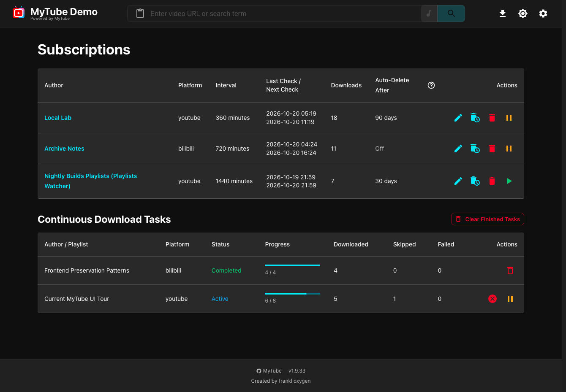Delete the Frontend Preservation Patterns task

point(510,270)
